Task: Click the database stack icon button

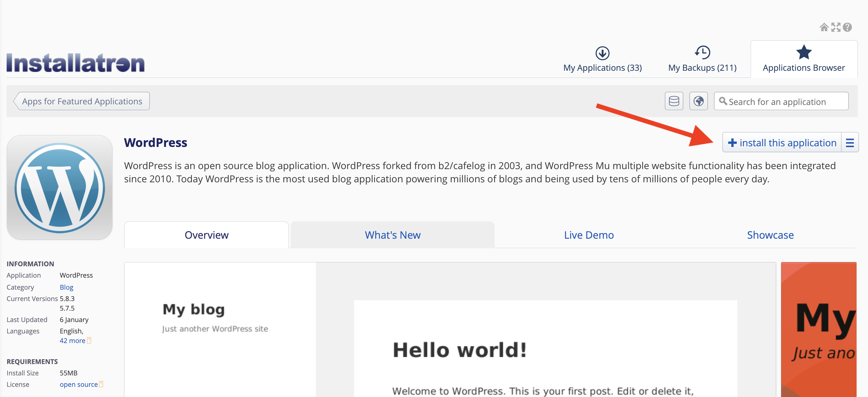Action: (674, 101)
